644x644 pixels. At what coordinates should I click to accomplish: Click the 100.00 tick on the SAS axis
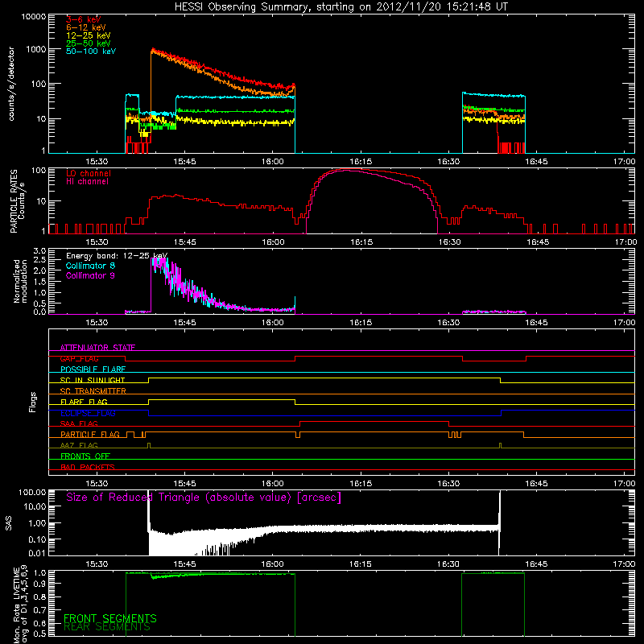(x=32, y=492)
